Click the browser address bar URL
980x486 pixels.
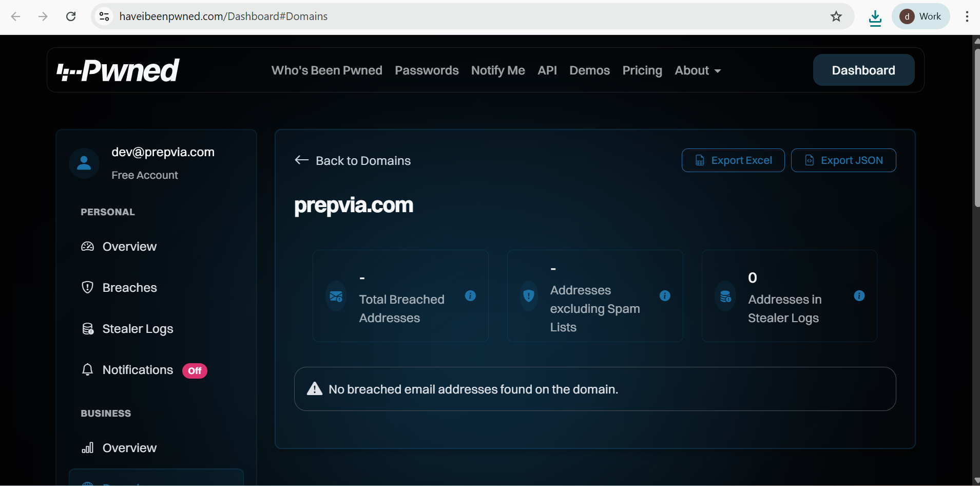[x=223, y=16]
